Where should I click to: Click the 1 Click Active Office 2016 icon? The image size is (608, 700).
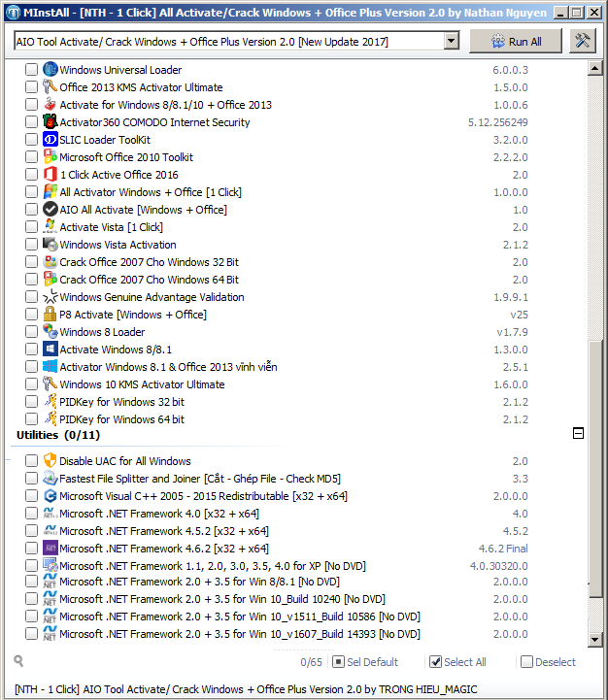click(51, 174)
